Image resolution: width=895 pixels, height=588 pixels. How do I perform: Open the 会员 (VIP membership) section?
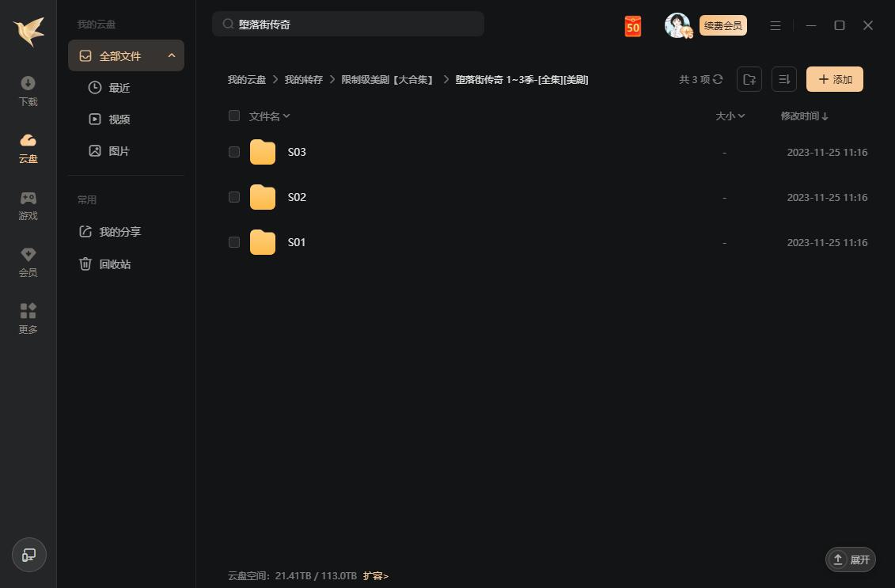coord(28,261)
